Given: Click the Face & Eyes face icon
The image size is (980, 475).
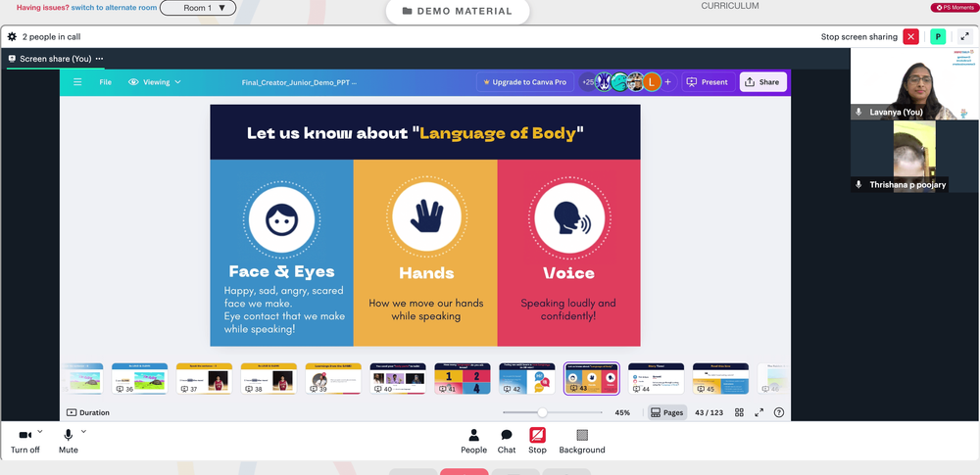Looking at the screenshot, I should [x=282, y=219].
